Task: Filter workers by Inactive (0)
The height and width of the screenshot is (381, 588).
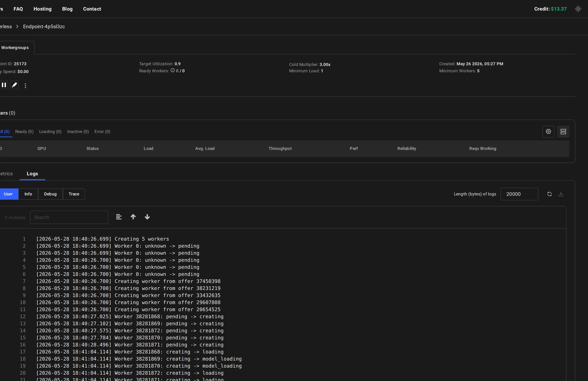Action: click(78, 132)
